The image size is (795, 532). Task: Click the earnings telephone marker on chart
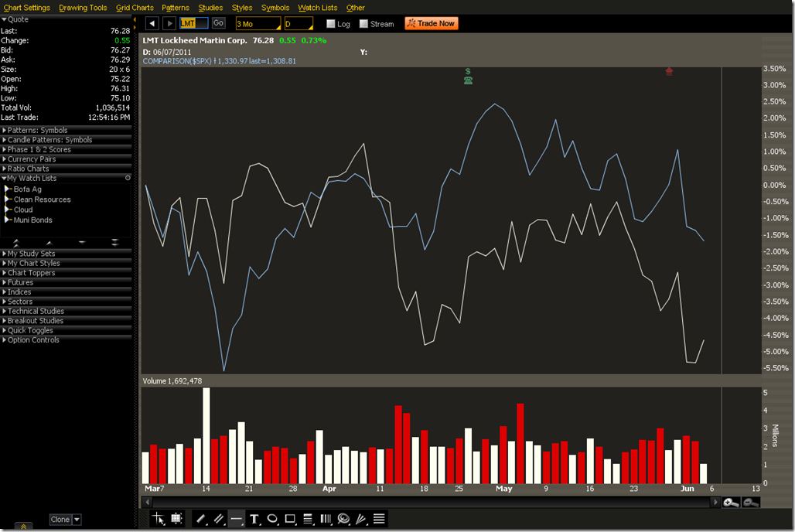tap(468, 80)
